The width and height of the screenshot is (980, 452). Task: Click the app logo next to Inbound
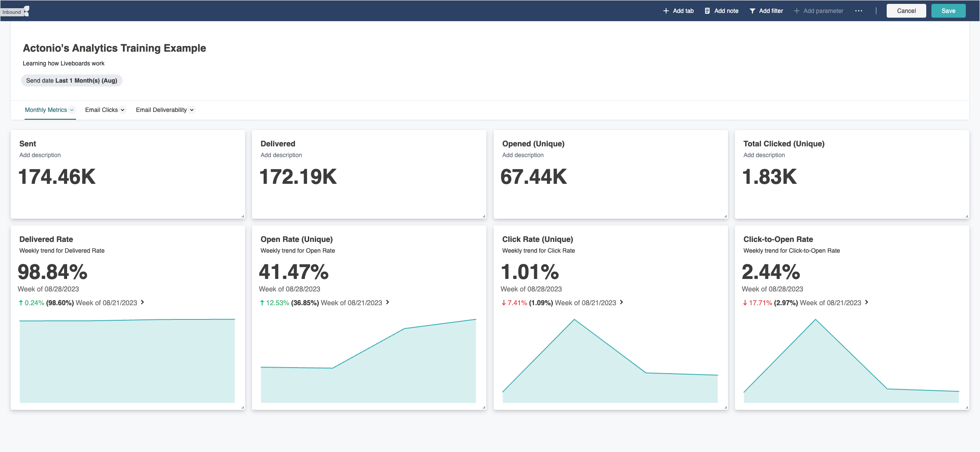point(27,11)
